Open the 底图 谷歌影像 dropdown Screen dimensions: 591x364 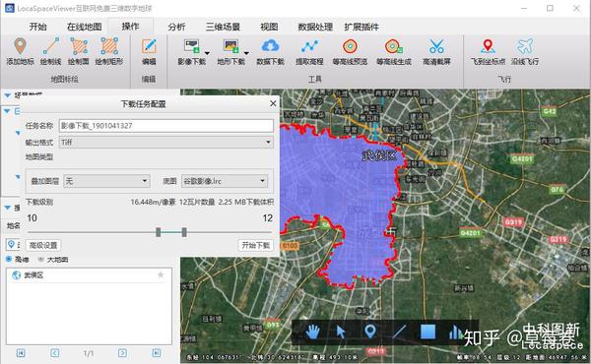(x=225, y=181)
